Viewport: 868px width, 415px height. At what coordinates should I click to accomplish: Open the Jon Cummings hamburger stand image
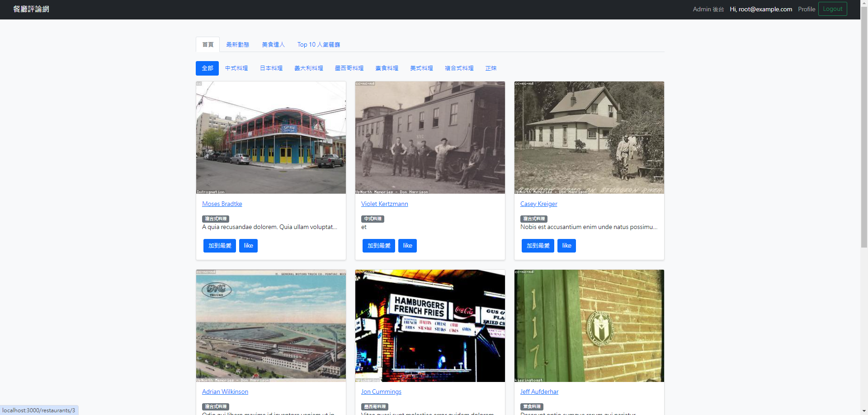(430, 326)
